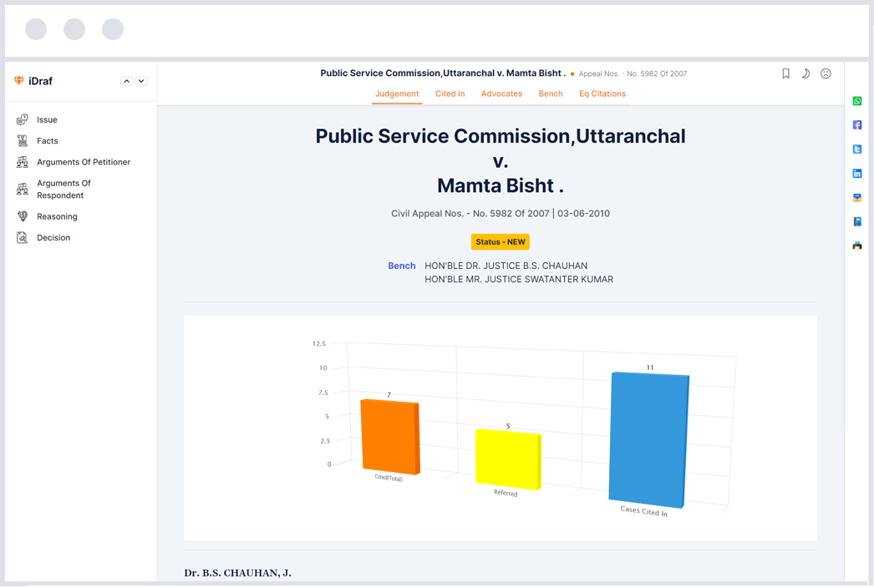The width and height of the screenshot is (874, 588).
Task: Open the Arguments Of Petitioner section
Action: point(83,162)
